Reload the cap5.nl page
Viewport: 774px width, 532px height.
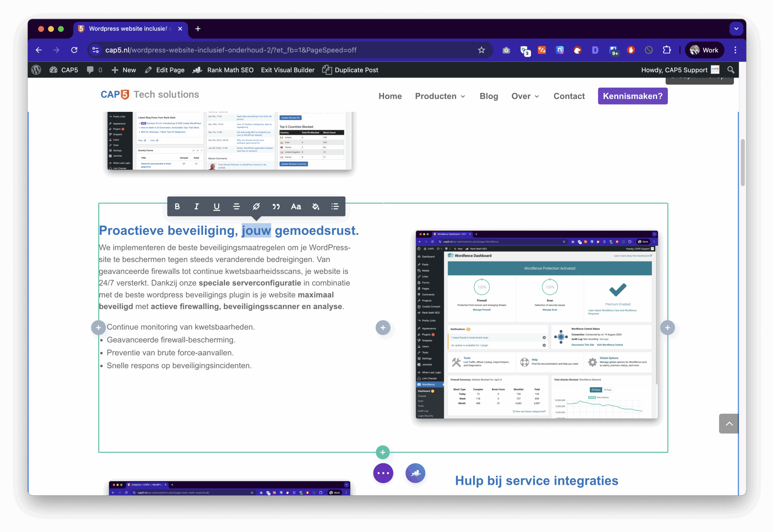74,50
